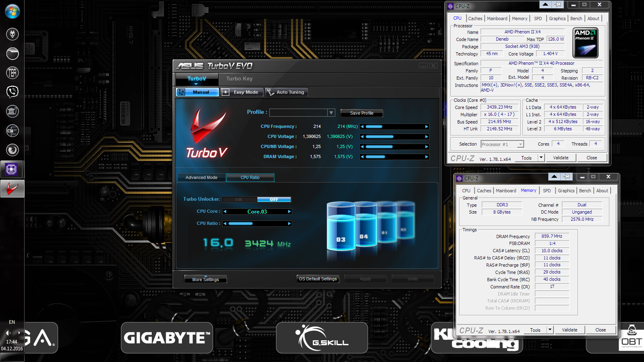Open Bench tab in top CPU-Z window
This screenshot has width=644, height=362.
(576, 19)
